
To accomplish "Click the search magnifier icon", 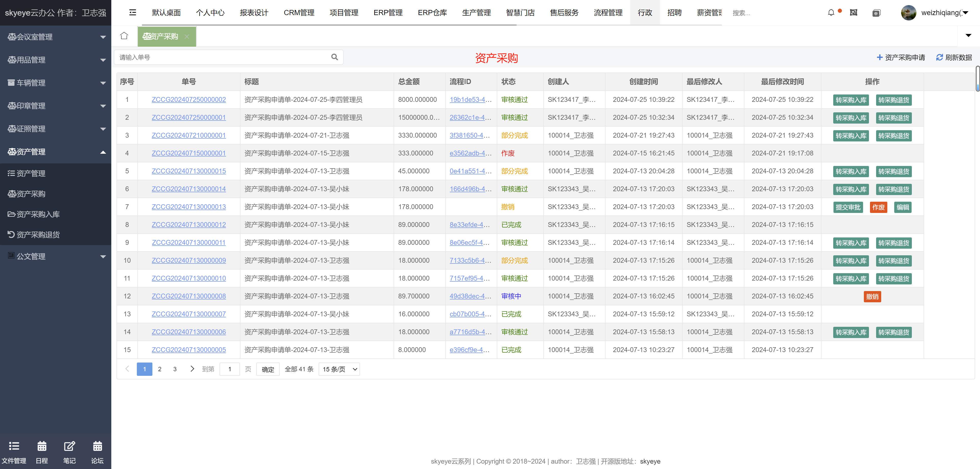I will 334,57.
